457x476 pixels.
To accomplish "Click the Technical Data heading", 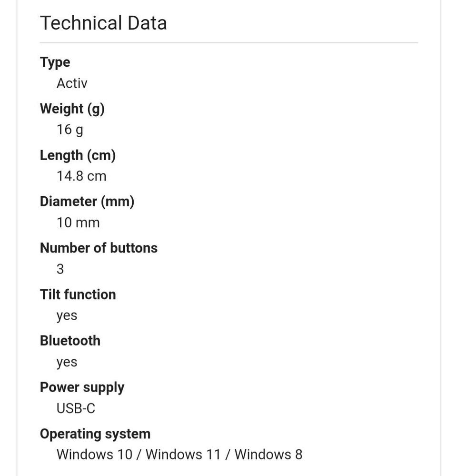I will [x=103, y=23].
